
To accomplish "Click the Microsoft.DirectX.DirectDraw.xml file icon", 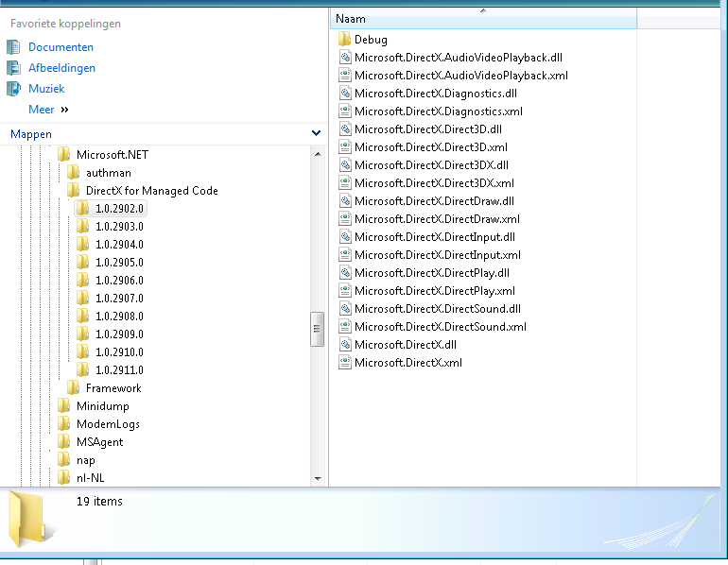I will click(x=344, y=219).
